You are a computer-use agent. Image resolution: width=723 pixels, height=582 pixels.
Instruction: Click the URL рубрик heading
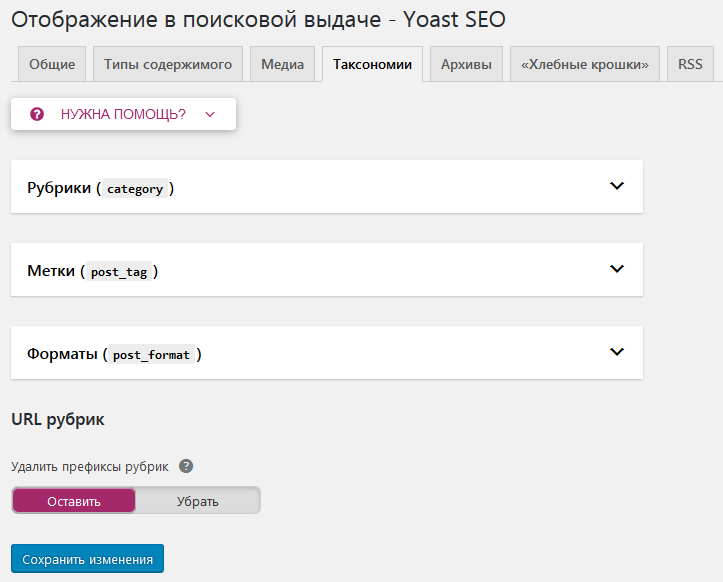[58, 419]
